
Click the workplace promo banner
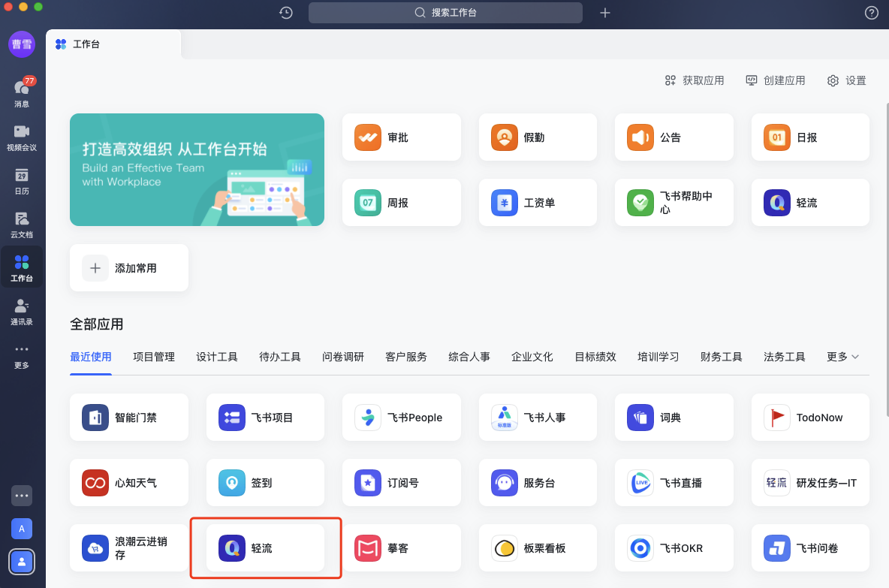[197, 170]
